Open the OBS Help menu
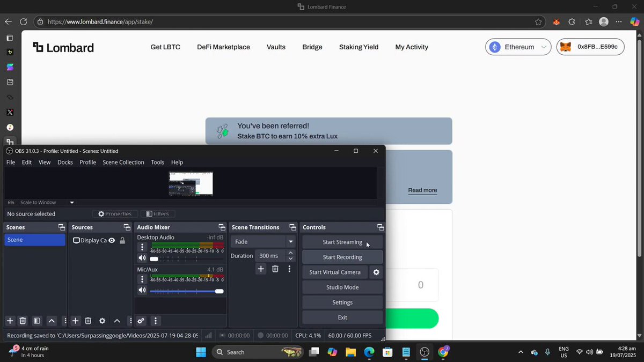Viewport: 644px width, 362px height. [x=177, y=162]
